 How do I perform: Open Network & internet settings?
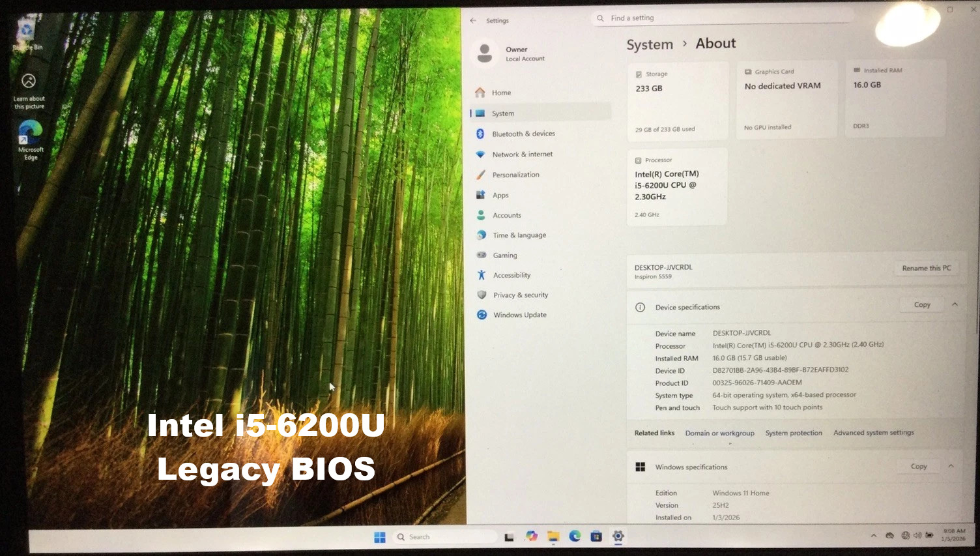coord(540,154)
